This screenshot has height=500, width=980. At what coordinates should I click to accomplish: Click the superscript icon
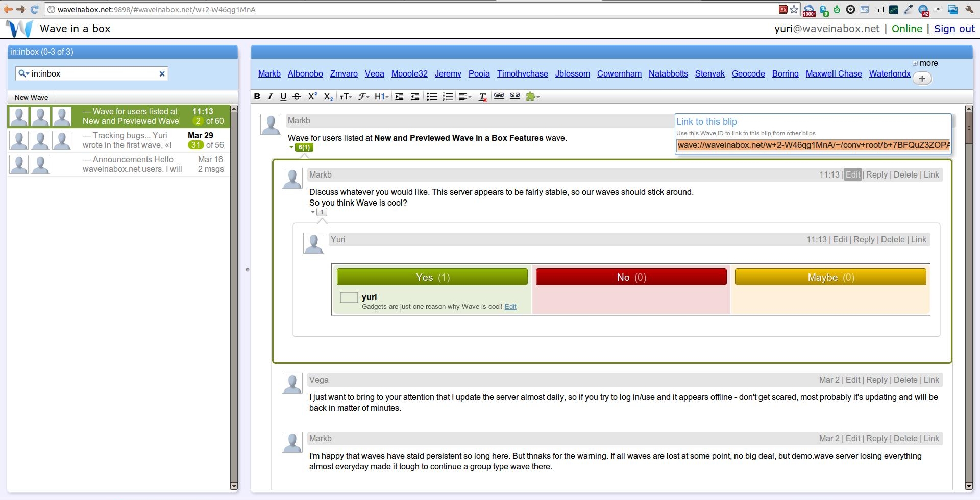pyautogui.click(x=312, y=96)
